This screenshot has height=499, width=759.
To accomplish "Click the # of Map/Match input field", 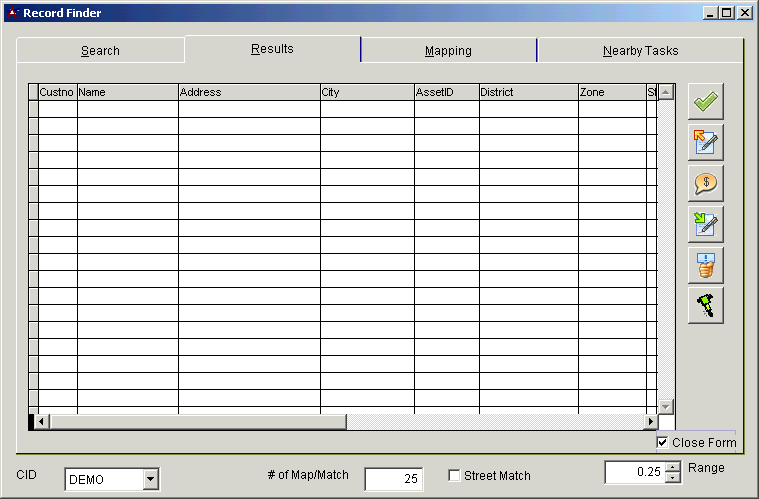I will (x=393, y=479).
